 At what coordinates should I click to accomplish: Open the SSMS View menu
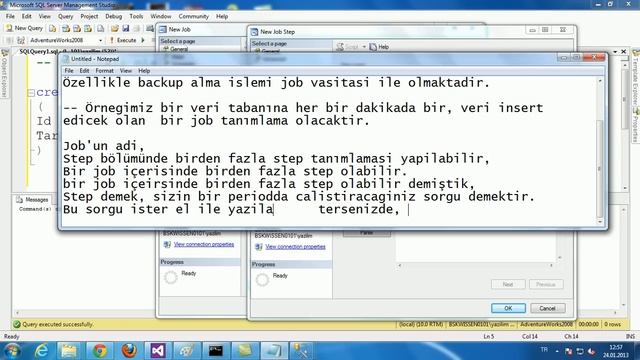[x=44, y=16]
